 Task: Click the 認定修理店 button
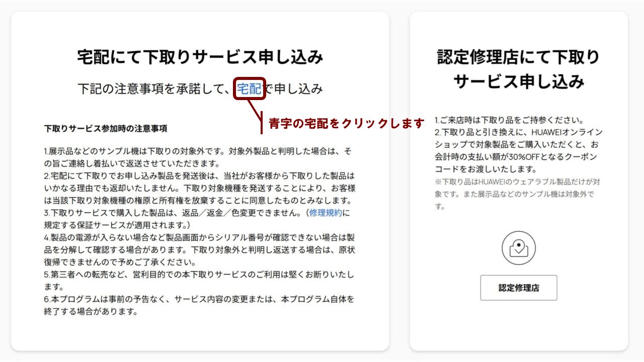(519, 288)
